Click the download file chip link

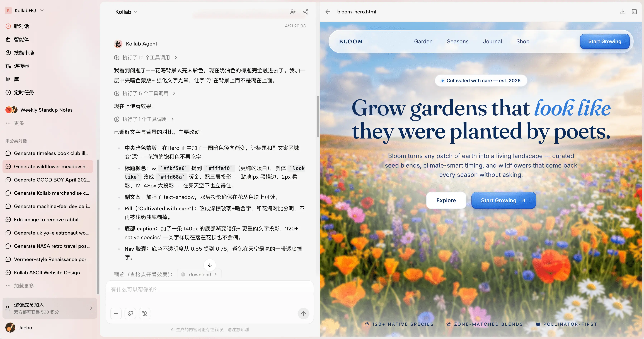pos(200,274)
